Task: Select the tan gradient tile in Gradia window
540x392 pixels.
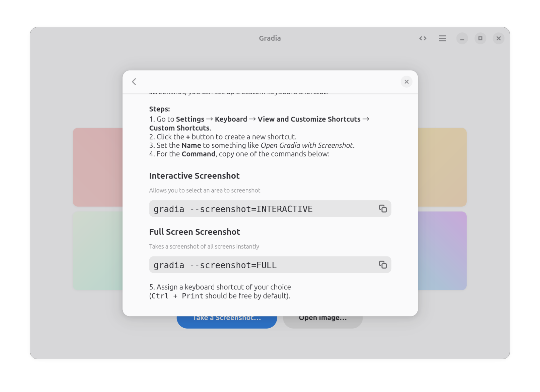Action: (442, 167)
